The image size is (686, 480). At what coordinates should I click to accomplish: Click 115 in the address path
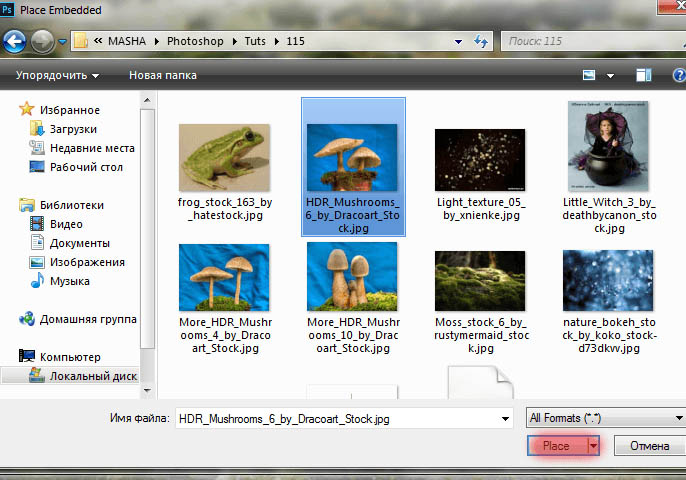[295, 41]
